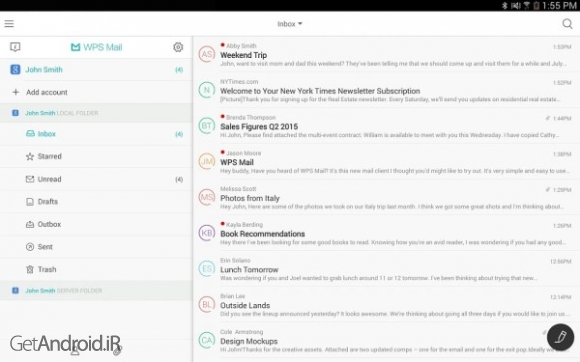Open the Sales Figures Q2 2015 email
Screen dimensions: 580x362
click(x=387, y=126)
